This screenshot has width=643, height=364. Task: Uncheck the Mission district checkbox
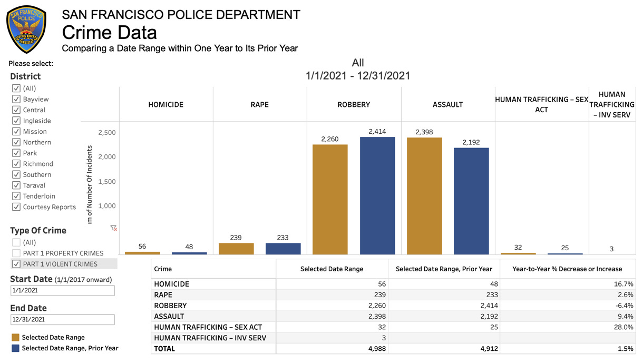coord(16,131)
